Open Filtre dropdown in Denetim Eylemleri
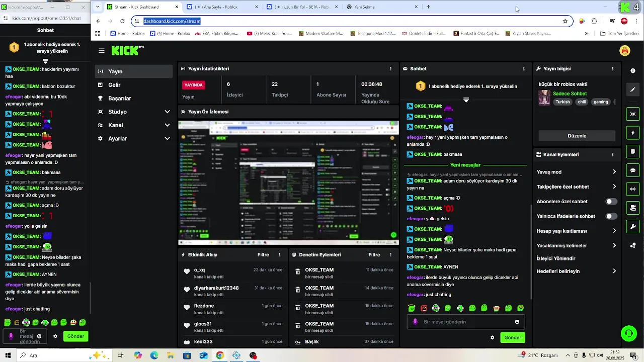The height and width of the screenshot is (362, 644). click(x=374, y=255)
